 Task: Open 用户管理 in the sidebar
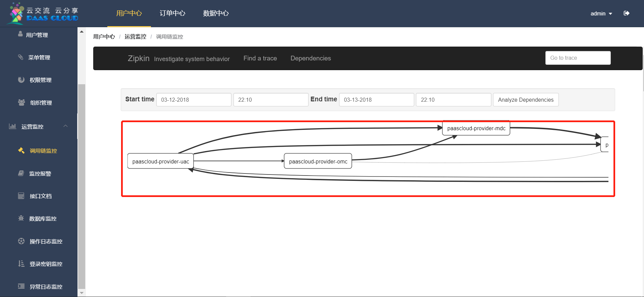tap(37, 35)
